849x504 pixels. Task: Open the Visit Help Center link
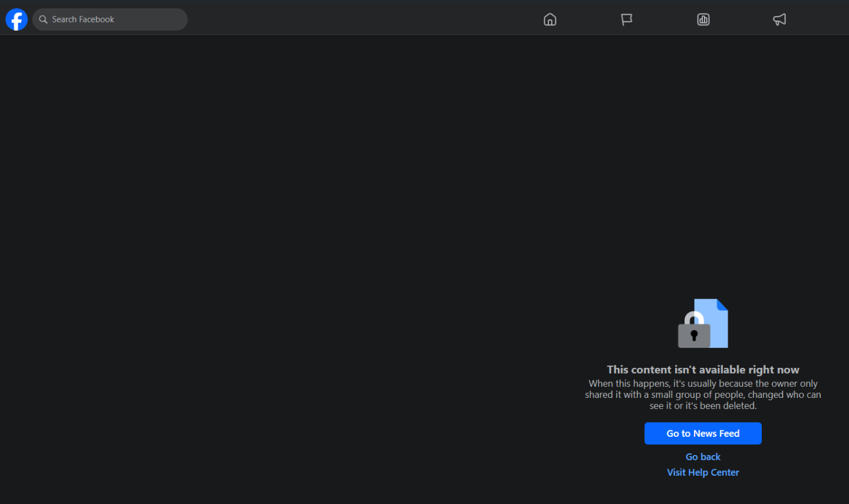click(703, 472)
